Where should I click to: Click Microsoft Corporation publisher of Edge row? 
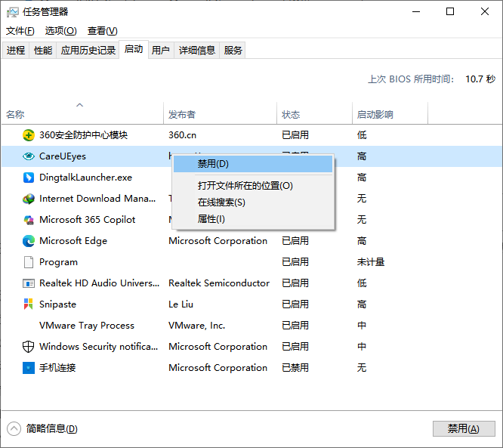point(218,241)
